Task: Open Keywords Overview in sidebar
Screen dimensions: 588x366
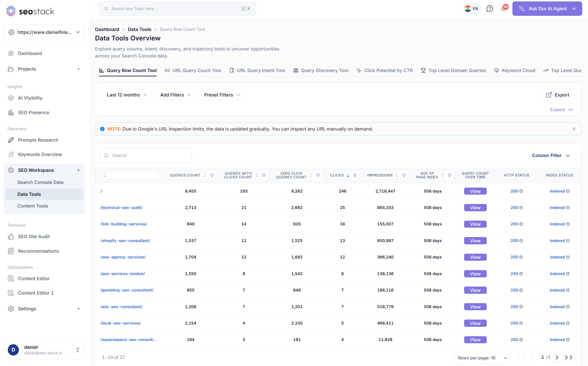Action: (x=40, y=154)
